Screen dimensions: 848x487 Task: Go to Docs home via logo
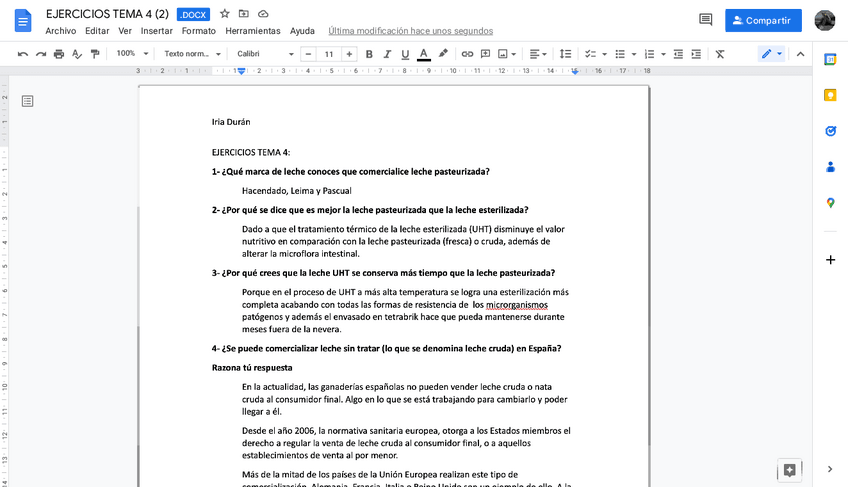coord(23,21)
